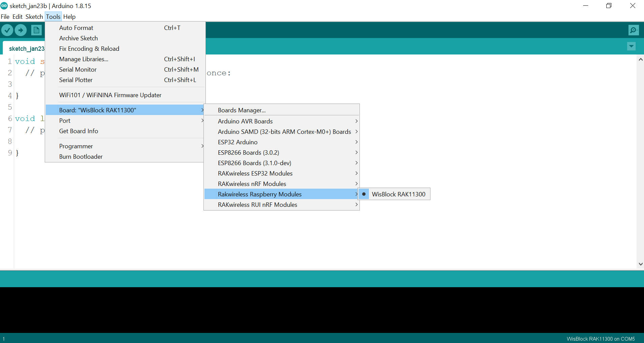Screen dimensions: 644x343
Task: Open the Serial Monitor magnifier icon
Action: [634, 30]
